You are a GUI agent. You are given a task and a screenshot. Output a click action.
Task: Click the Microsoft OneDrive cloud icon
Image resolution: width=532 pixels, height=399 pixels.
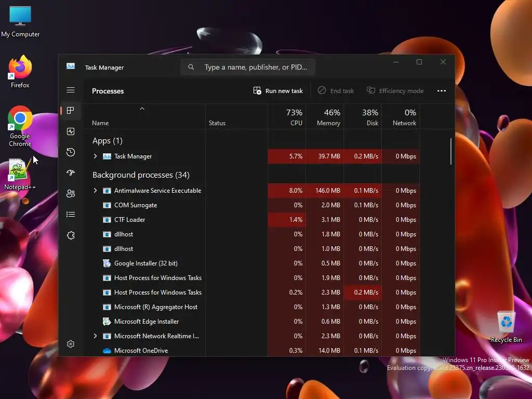[107, 351]
